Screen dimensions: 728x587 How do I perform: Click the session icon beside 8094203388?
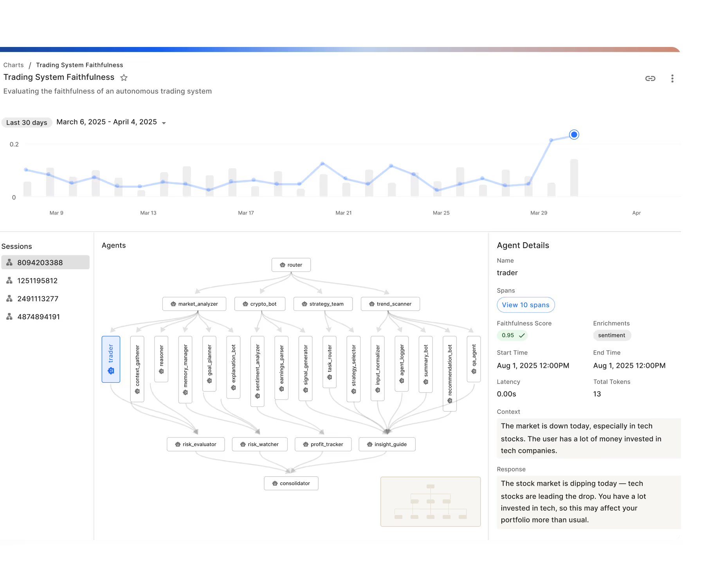pos(9,262)
